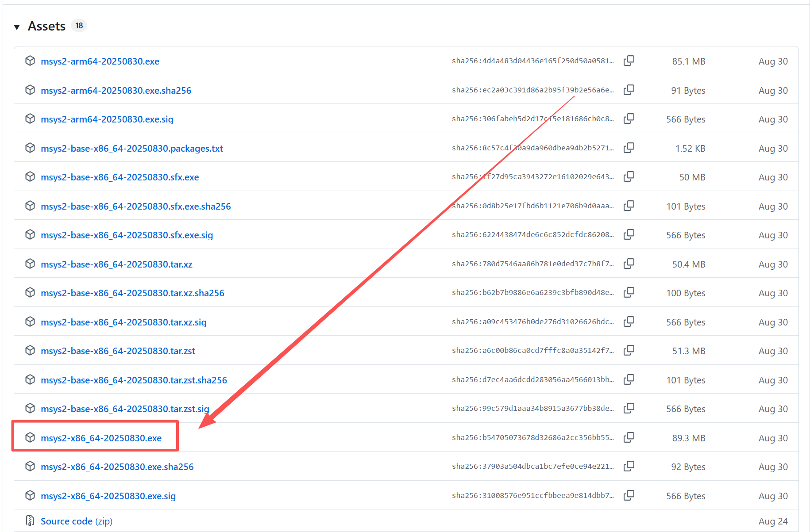Click the Aug 24 date on Source code
Image resolution: width=810 pixels, height=532 pixels.
[x=773, y=521]
